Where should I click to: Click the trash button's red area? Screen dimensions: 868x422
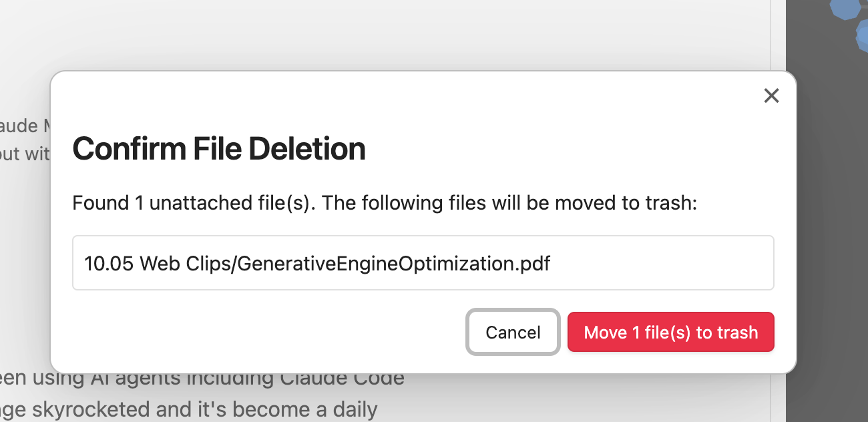tap(670, 332)
